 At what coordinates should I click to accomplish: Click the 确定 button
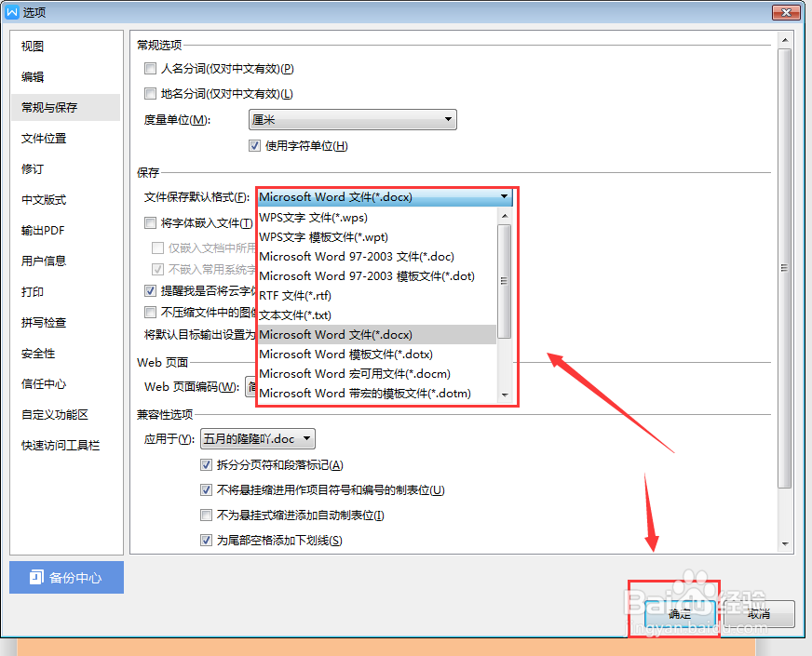pos(680,614)
